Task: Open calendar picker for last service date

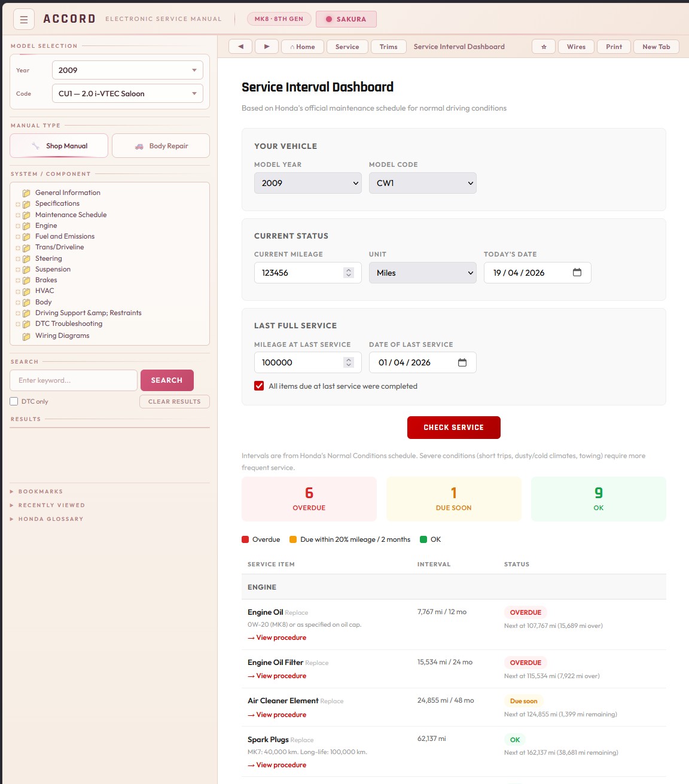Action: point(462,362)
